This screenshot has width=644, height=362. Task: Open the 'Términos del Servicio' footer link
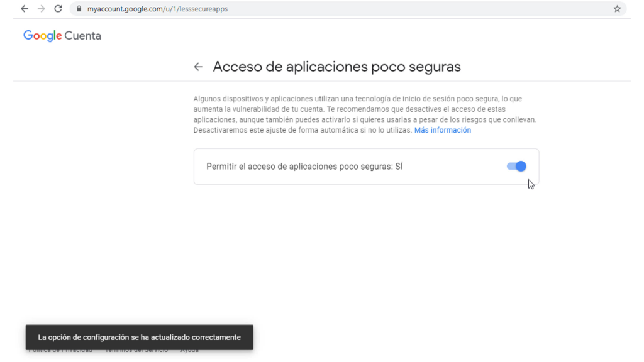click(x=136, y=350)
